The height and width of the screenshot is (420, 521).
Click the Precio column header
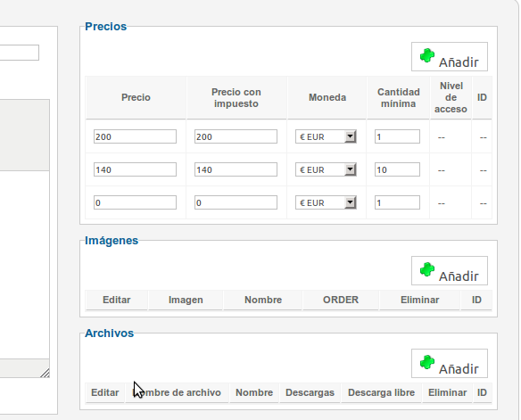pos(136,97)
